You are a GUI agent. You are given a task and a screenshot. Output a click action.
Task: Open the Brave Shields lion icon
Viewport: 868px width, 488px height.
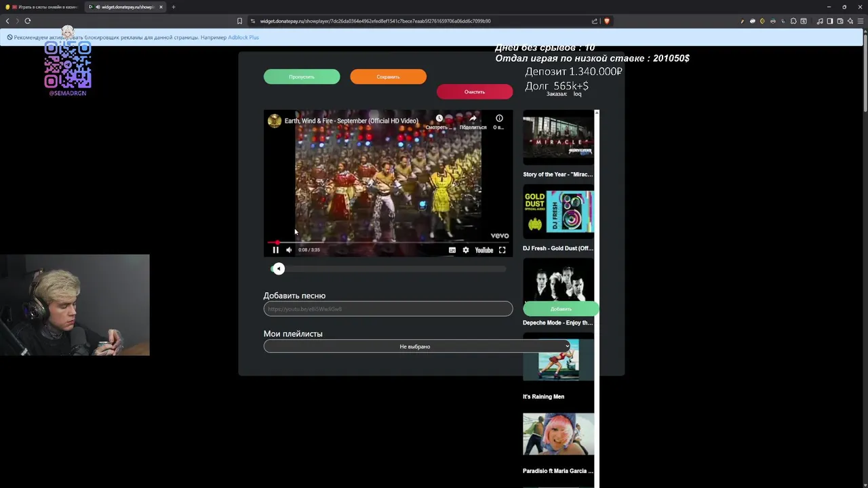[606, 21]
